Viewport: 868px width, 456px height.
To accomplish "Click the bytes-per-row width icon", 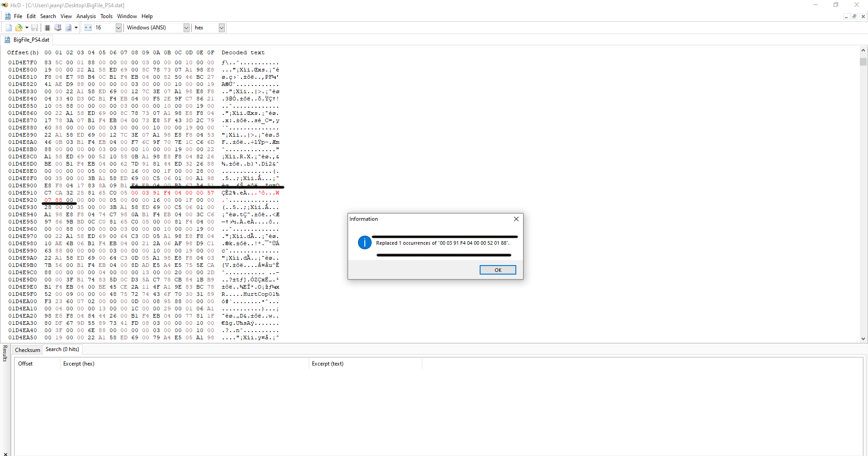I will (x=88, y=28).
